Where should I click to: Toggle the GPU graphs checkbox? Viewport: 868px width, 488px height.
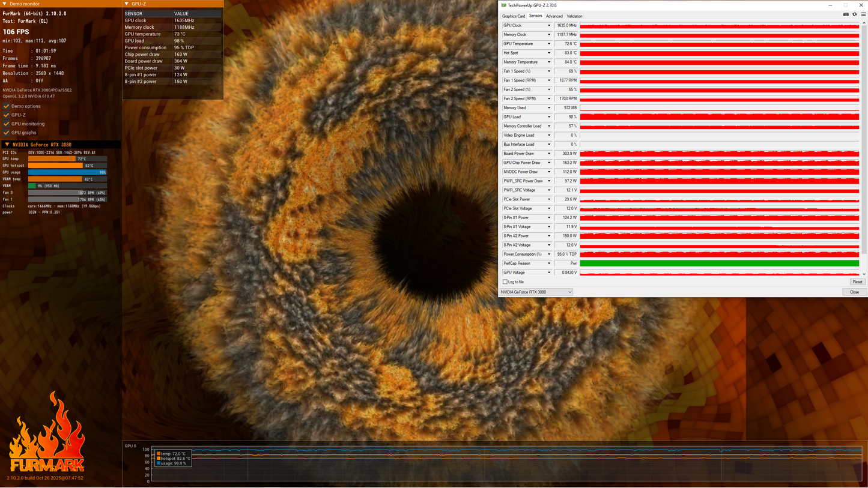pyautogui.click(x=7, y=133)
